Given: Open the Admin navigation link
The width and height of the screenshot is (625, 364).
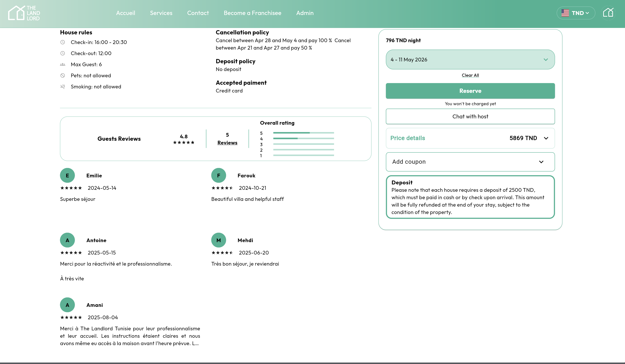Looking at the screenshot, I should [x=305, y=13].
